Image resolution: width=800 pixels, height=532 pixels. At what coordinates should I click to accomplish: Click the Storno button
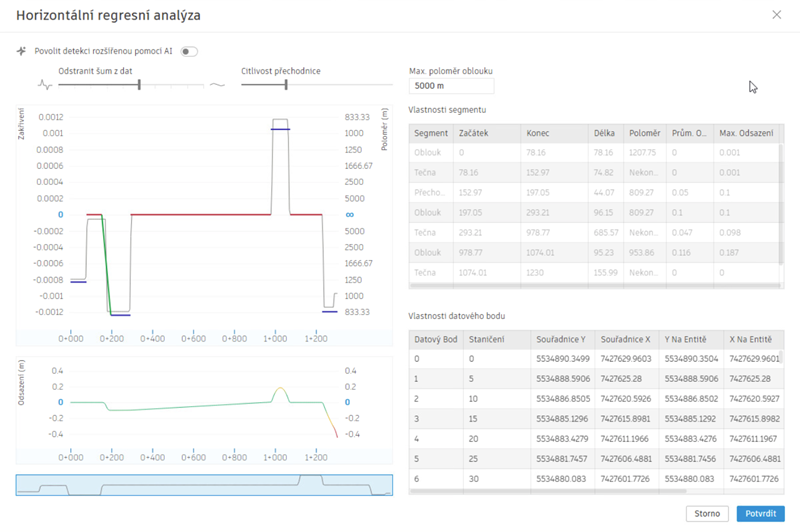coord(707,514)
